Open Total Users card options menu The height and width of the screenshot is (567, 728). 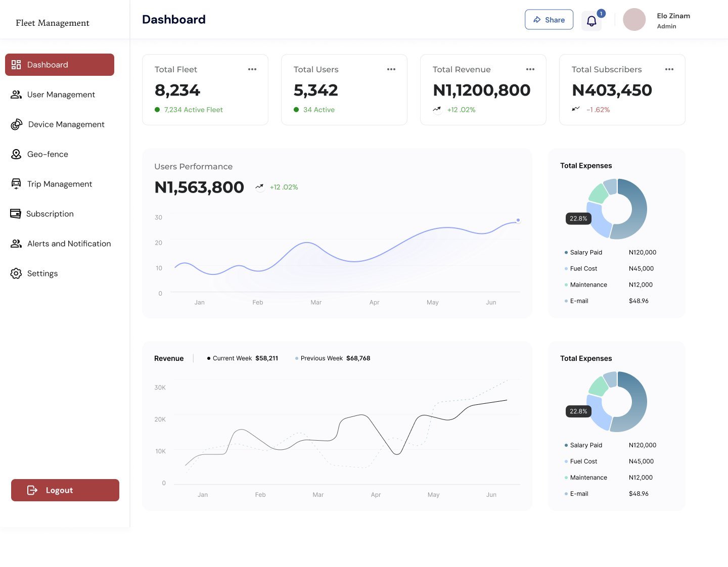(391, 69)
